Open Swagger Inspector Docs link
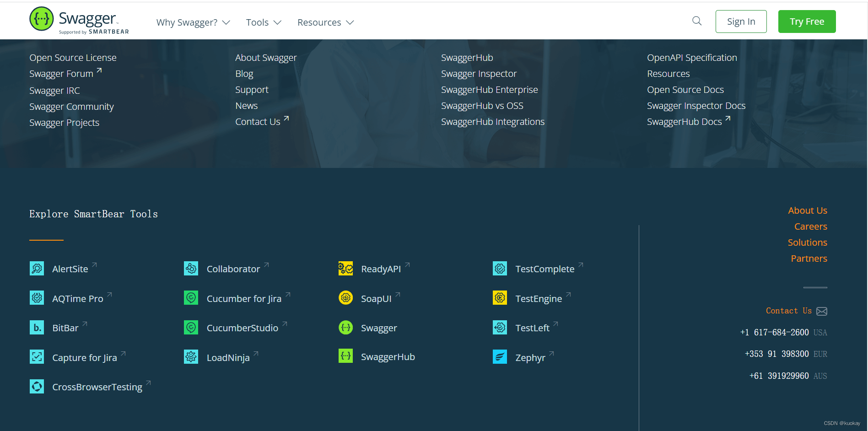868x431 pixels. tap(696, 106)
